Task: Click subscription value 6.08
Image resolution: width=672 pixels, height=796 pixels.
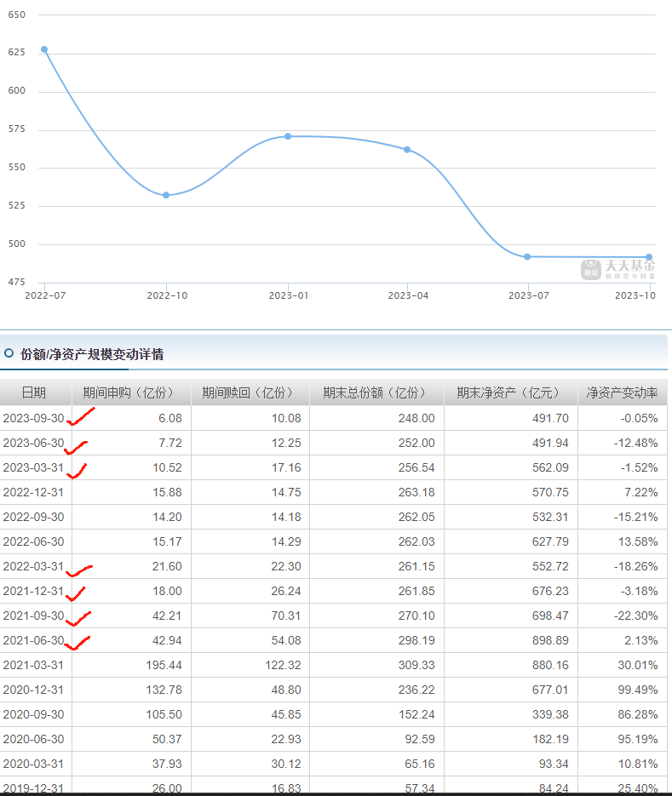Action: pos(170,418)
